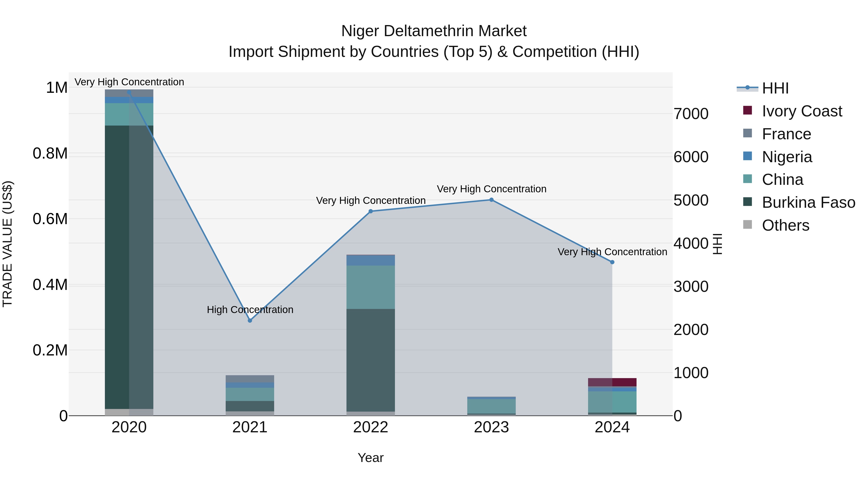
Task: Click the '3000' right axis tick label
Action: [691, 287]
